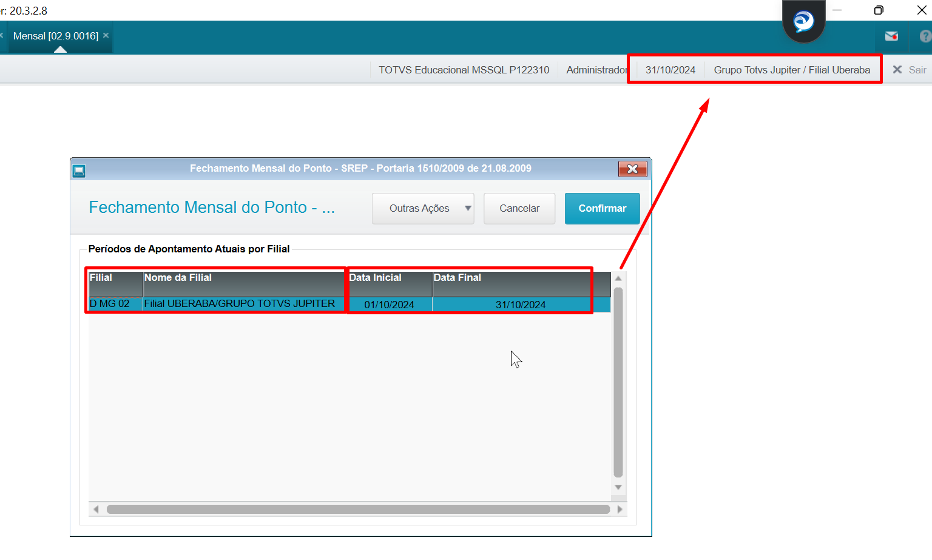Close the Mensal [02.9.0016] tab
Viewport: 932px width, 560px height.
[x=106, y=35]
